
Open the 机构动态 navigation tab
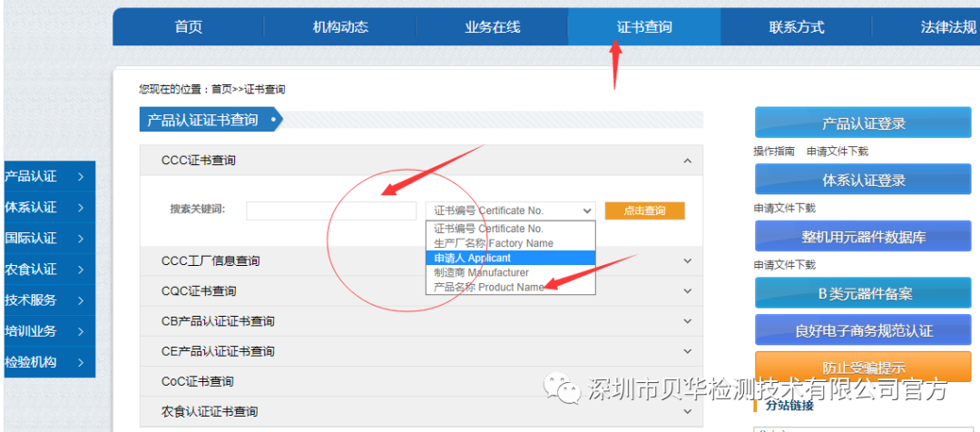click(x=340, y=27)
